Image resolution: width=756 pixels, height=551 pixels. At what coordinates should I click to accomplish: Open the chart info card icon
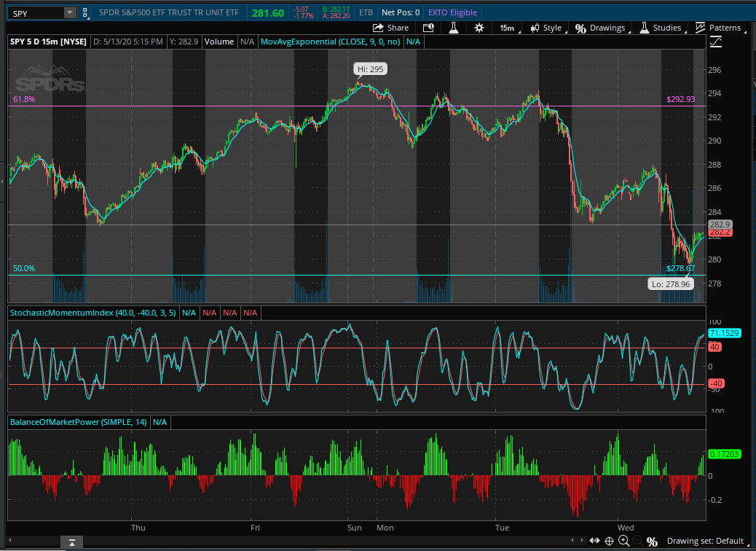coord(428,28)
